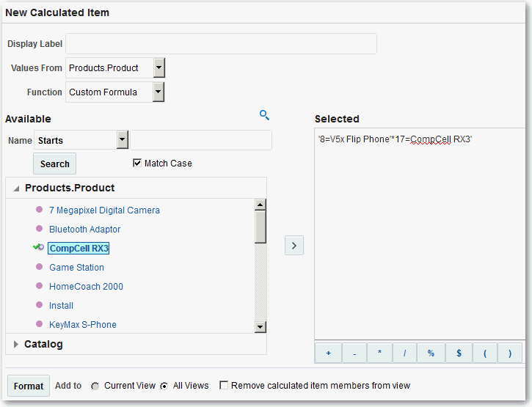The width and height of the screenshot is (532, 407).
Task: Click the Display Label input field
Action: tap(221, 44)
